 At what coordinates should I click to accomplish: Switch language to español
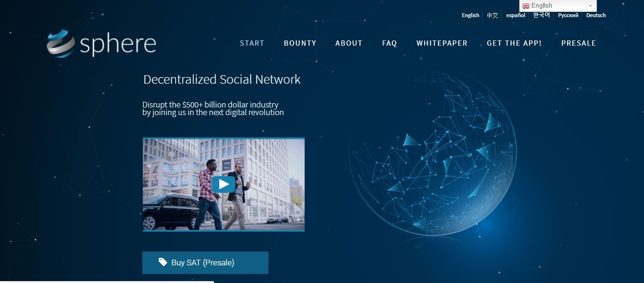[515, 15]
